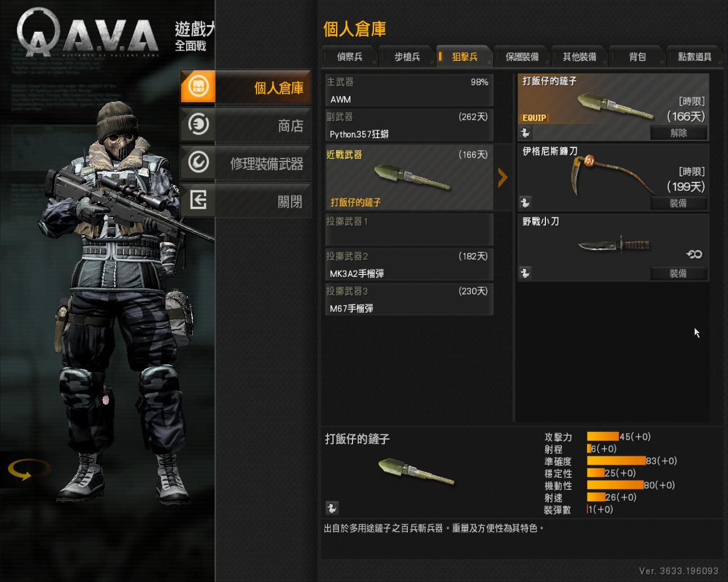
Task: Rotate character using the orange rotate arrow
Action: click(28, 469)
